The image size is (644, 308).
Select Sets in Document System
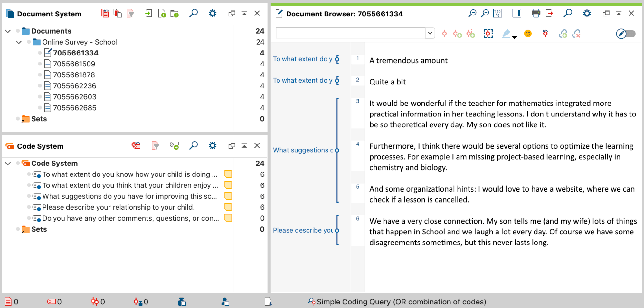[x=39, y=119]
